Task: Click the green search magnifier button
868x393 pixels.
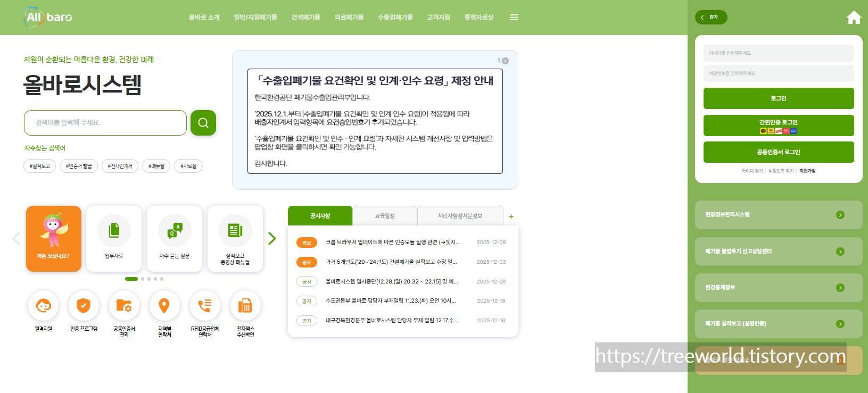Action: pyautogui.click(x=203, y=123)
